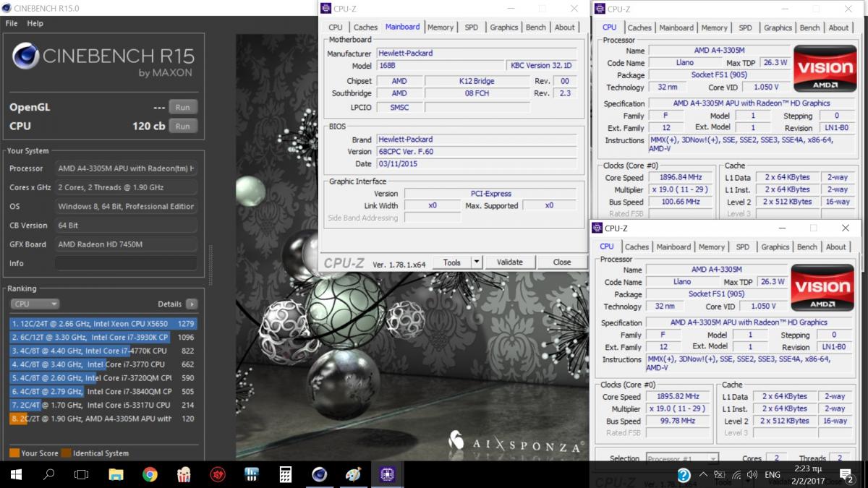Open Wi-Fi network tray icon
The height and width of the screenshot is (488, 868).
click(737, 475)
